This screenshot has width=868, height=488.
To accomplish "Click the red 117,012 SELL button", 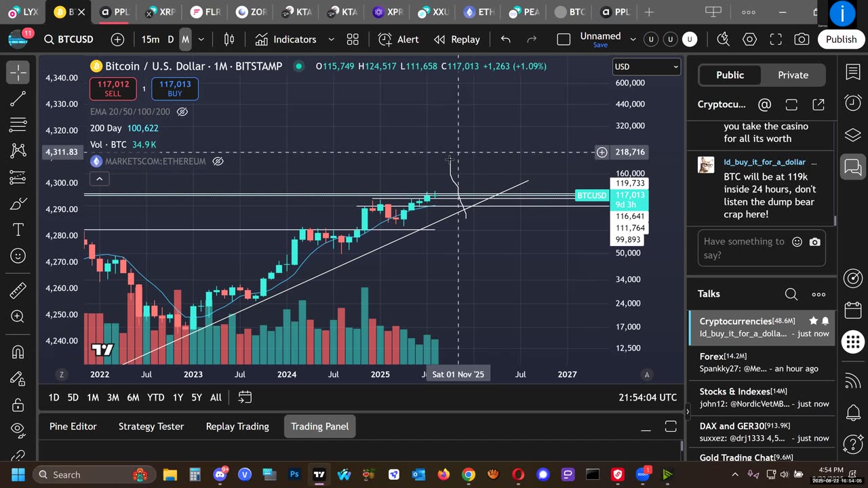I will [113, 89].
